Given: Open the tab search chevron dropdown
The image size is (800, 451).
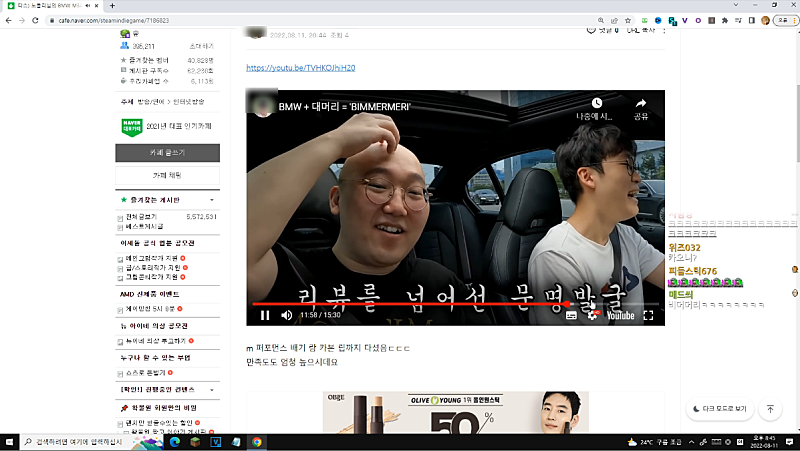Looking at the screenshot, I should coord(736,5).
